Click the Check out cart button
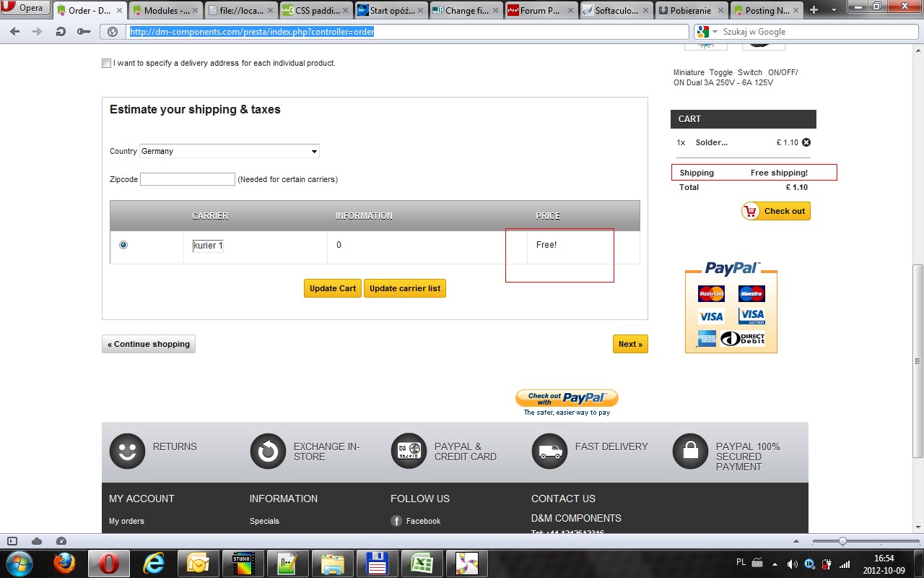The width and height of the screenshot is (924, 578). tap(776, 211)
